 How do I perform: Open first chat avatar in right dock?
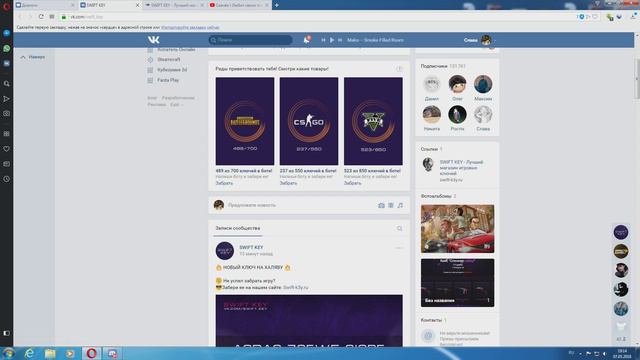[x=621, y=232]
